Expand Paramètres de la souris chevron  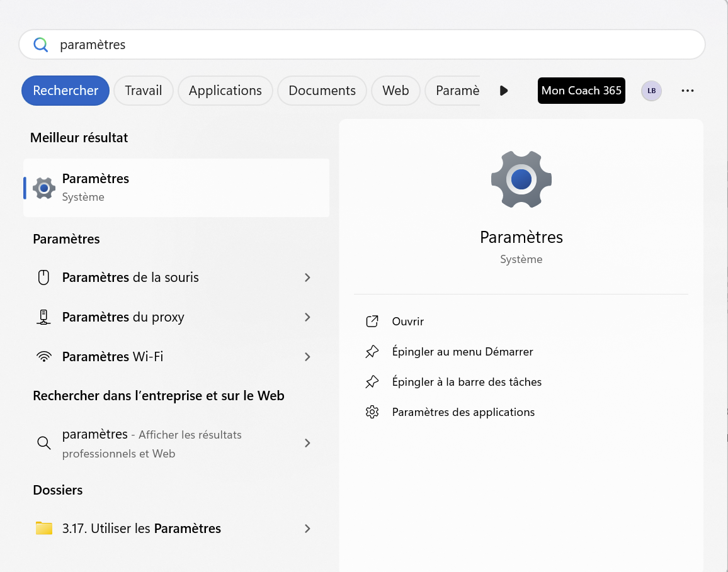pyautogui.click(x=307, y=278)
